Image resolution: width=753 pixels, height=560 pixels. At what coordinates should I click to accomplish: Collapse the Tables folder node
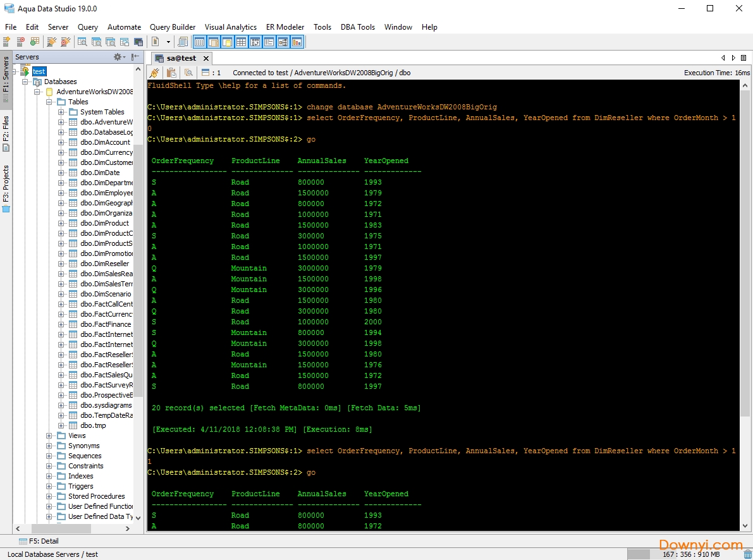pyautogui.click(x=50, y=102)
